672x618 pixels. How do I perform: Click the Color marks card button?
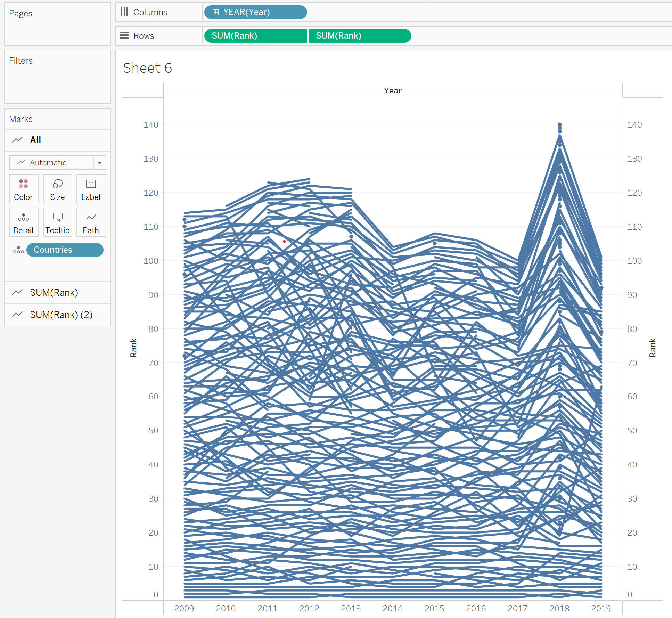pos(23,189)
